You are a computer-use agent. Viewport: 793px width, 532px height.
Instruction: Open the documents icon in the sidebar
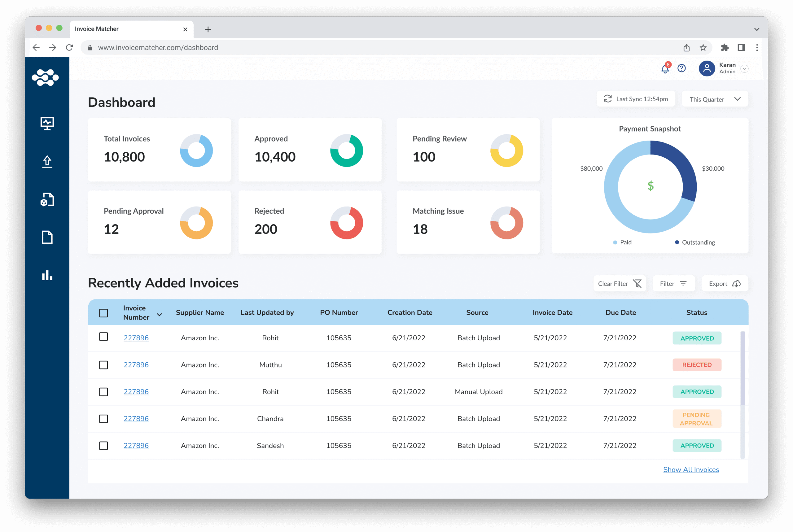click(47, 238)
